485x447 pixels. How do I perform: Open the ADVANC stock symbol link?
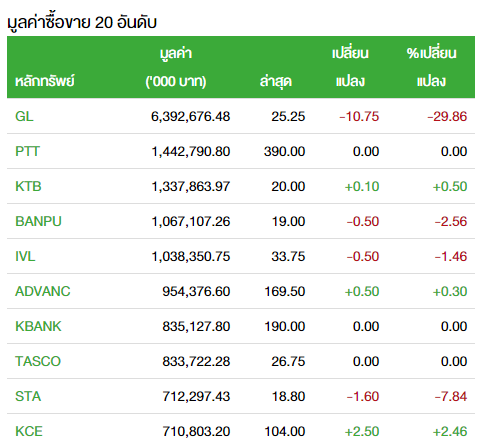point(43,291)
